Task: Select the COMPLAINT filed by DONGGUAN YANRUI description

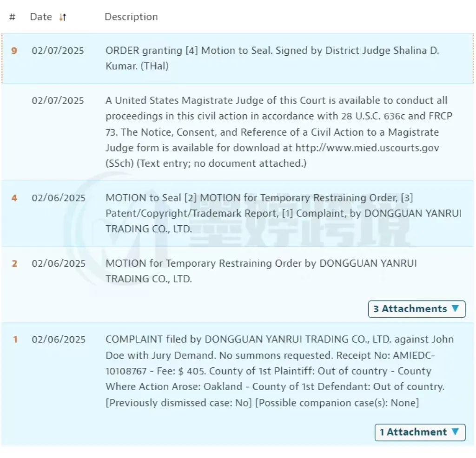Action: [x=279, y=371]
